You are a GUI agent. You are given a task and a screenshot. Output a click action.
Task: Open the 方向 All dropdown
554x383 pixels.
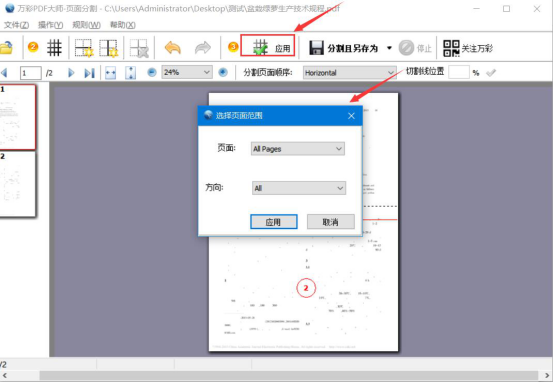coord(299,188)
